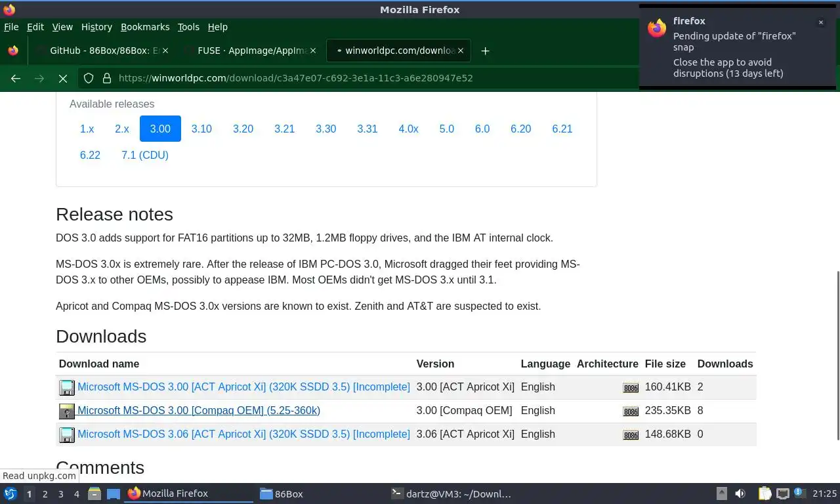Open the History menu
840x504 pixels.
tap(96, 27)
